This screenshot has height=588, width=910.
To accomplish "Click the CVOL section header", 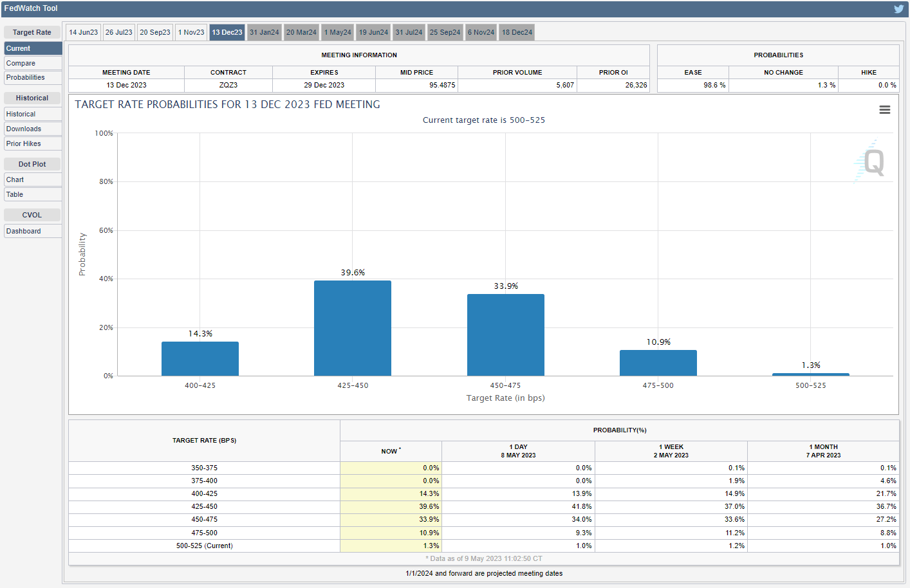I will 32,215.
